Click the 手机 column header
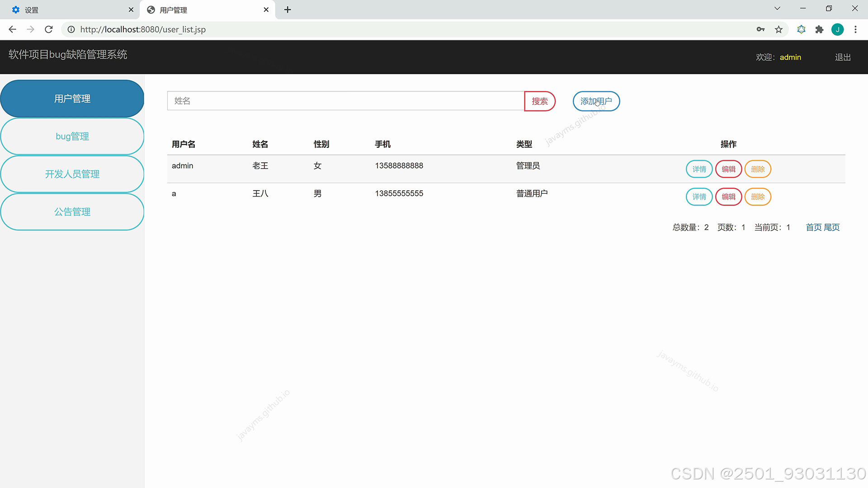 coord(383,144)
